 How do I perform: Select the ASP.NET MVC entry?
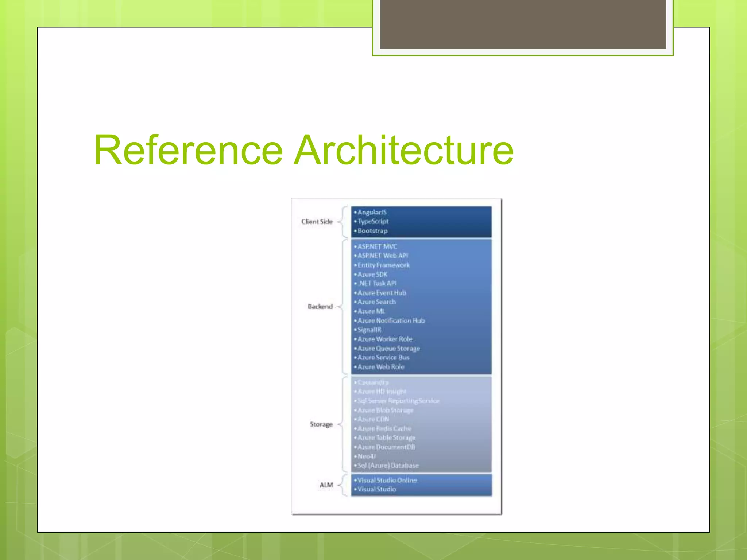click(377, 246)
